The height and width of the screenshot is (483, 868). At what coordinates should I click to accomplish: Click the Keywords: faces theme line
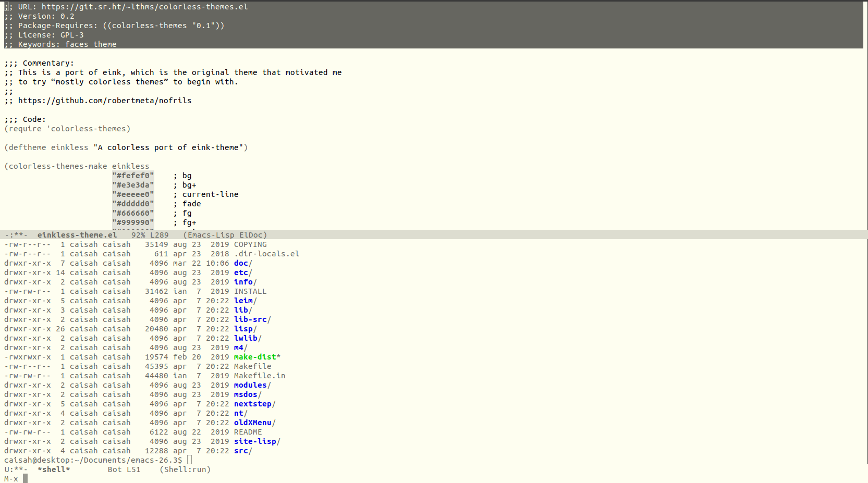coord(60,44)
